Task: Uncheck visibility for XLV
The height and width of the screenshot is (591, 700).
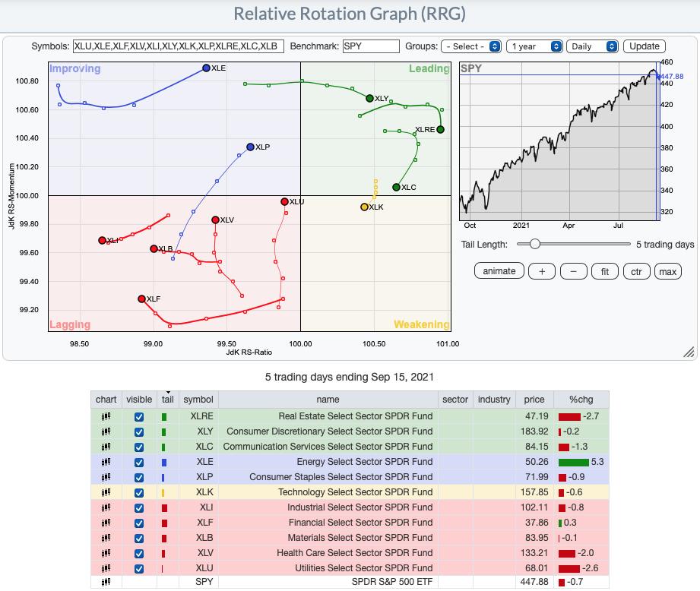Action: (139, 553)
